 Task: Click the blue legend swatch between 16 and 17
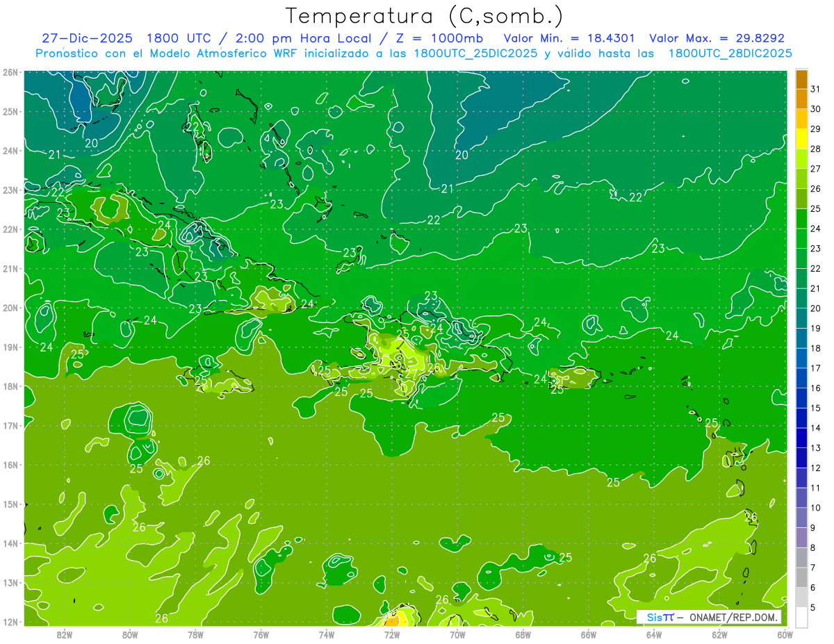pyautogui.click(x=801, y=378)
